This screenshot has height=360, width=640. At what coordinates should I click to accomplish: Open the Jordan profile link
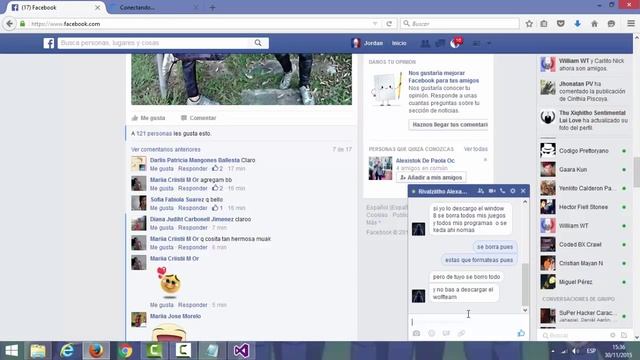368,43
